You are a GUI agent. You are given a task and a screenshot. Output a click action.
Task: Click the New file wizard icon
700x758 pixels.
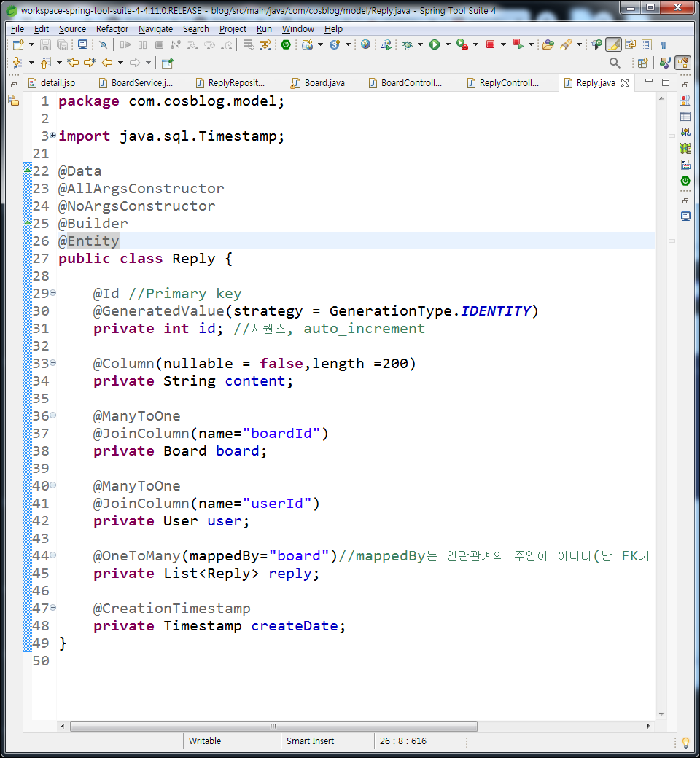pos(18,45)
